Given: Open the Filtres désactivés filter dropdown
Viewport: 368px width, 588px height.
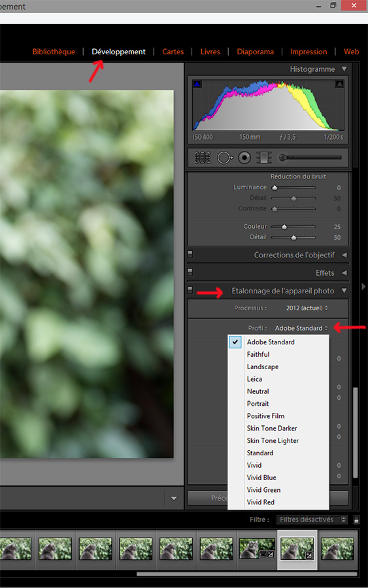Looking at the screenshot, I should 312,519.
